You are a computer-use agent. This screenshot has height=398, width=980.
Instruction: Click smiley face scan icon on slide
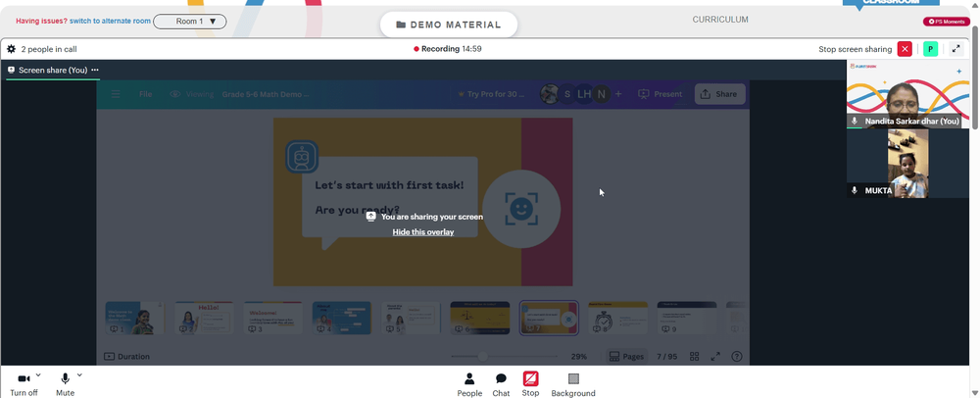point(521,209)
